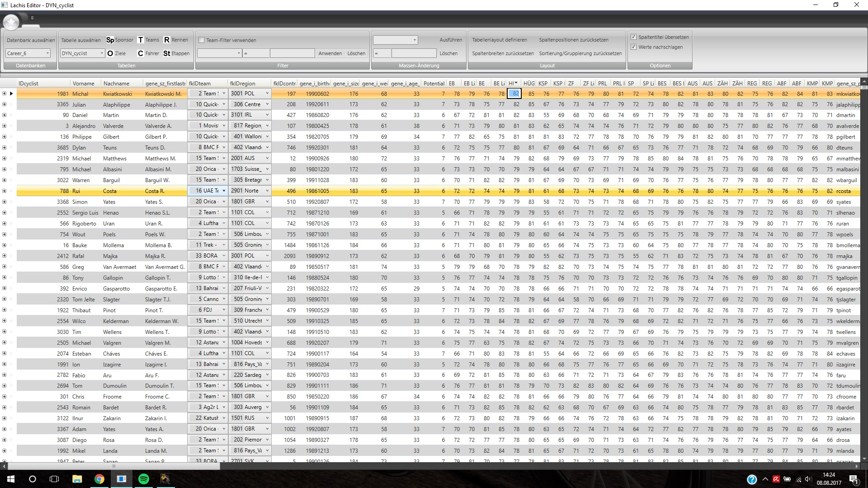This screenshot has width=868, height=488.
Task: Click the Anwenden filter button
Action: (x=330, y=53)
